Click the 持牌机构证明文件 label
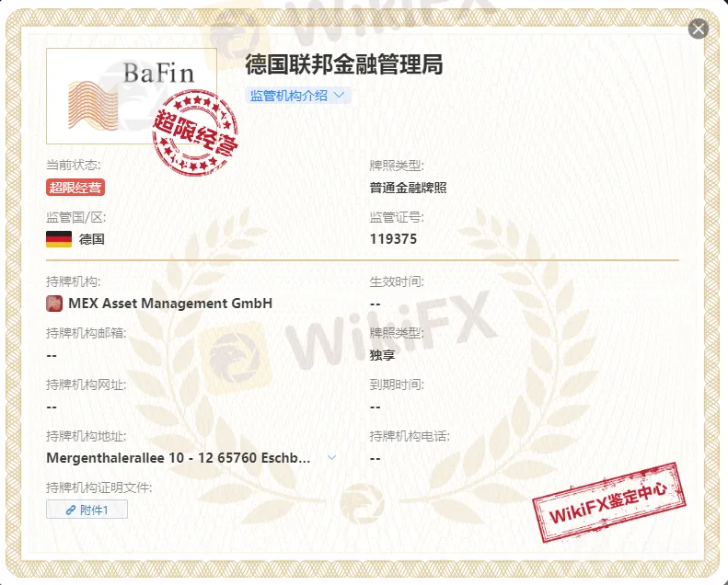 [99, 487]
